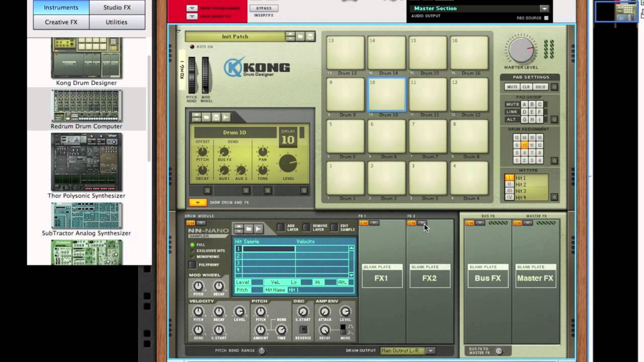Switch to the Instruments tab

(x=61, y=8)
